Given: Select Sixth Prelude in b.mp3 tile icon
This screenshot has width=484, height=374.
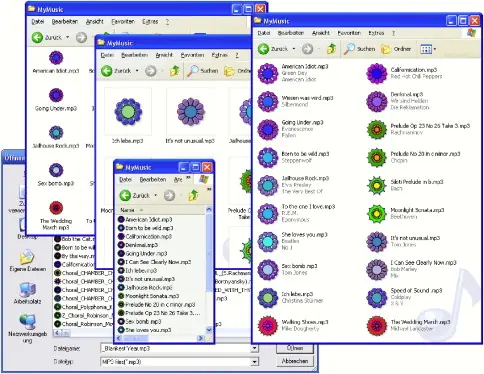Looking at the screenshot, I should [x=377, y=185].
